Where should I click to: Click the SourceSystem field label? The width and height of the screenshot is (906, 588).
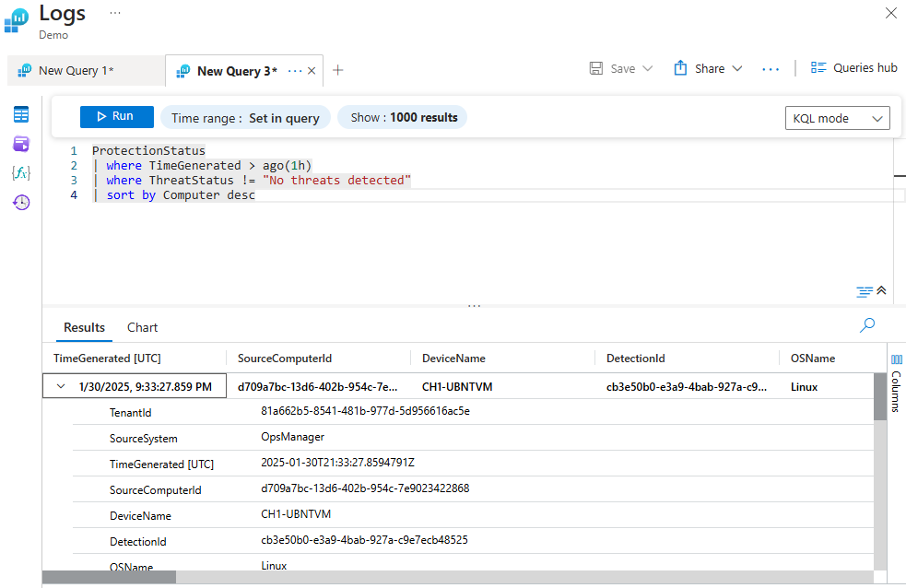pyautogui.click(x=143, y=439)
